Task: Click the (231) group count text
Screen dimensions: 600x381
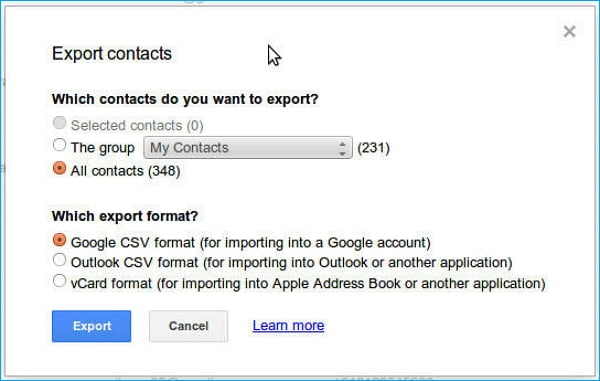Action: 373,148
